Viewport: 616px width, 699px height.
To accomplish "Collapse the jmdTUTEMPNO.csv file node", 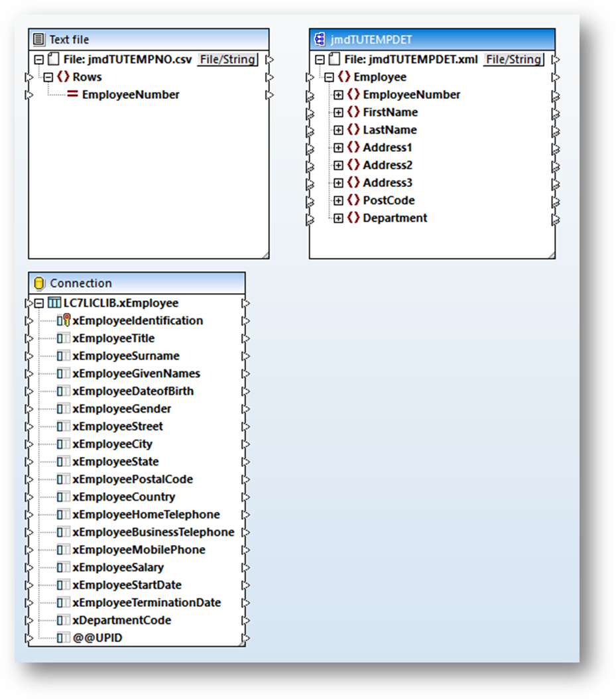I will point(39,59).
